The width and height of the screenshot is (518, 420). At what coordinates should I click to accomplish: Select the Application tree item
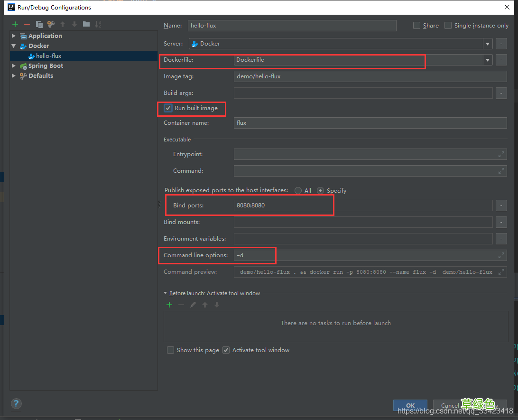pos(45,36)
